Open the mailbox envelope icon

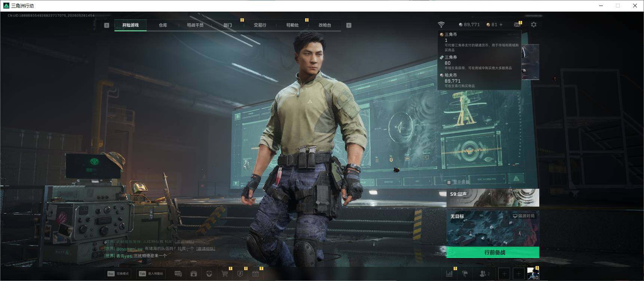pos(517,25)
